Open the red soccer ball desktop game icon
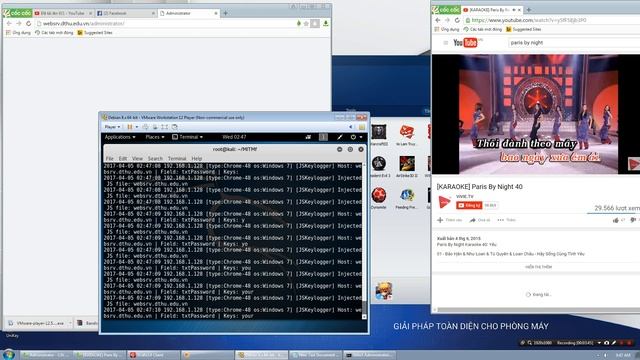Screen dimensions: 640x360 point(379,196)
